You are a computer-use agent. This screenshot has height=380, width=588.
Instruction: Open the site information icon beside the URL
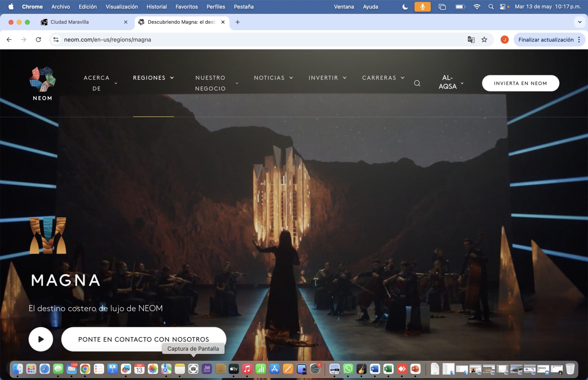56,39
